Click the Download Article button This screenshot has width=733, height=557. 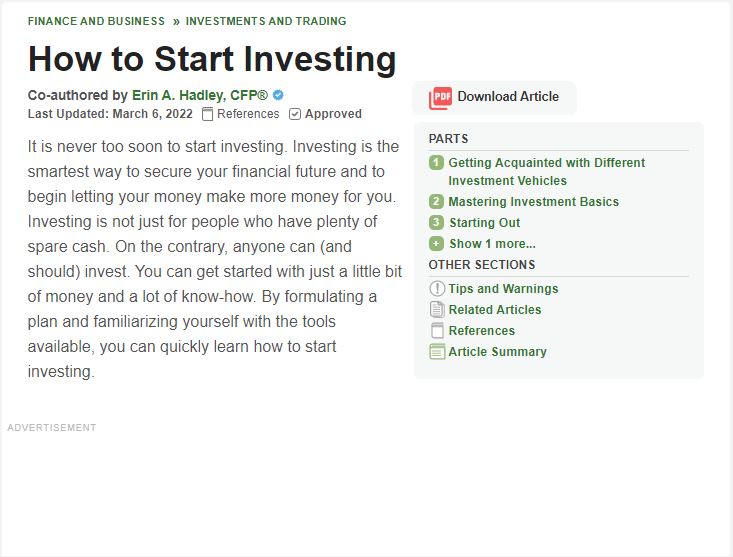click(x=494, y=98)
